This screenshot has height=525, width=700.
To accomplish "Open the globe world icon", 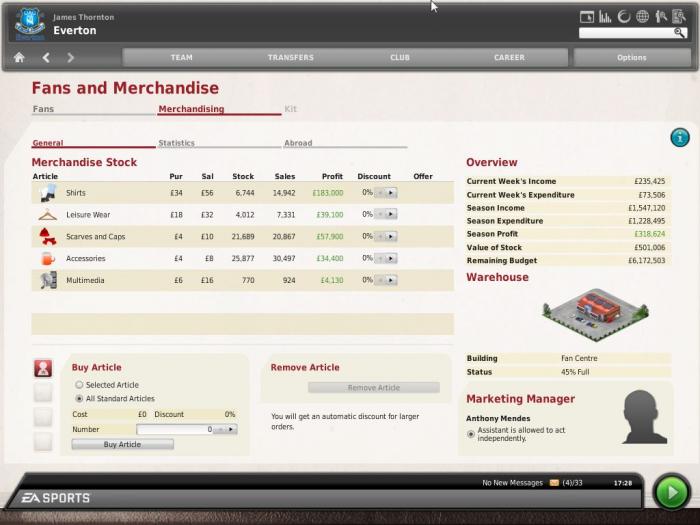I will click(x=642, y=17).
